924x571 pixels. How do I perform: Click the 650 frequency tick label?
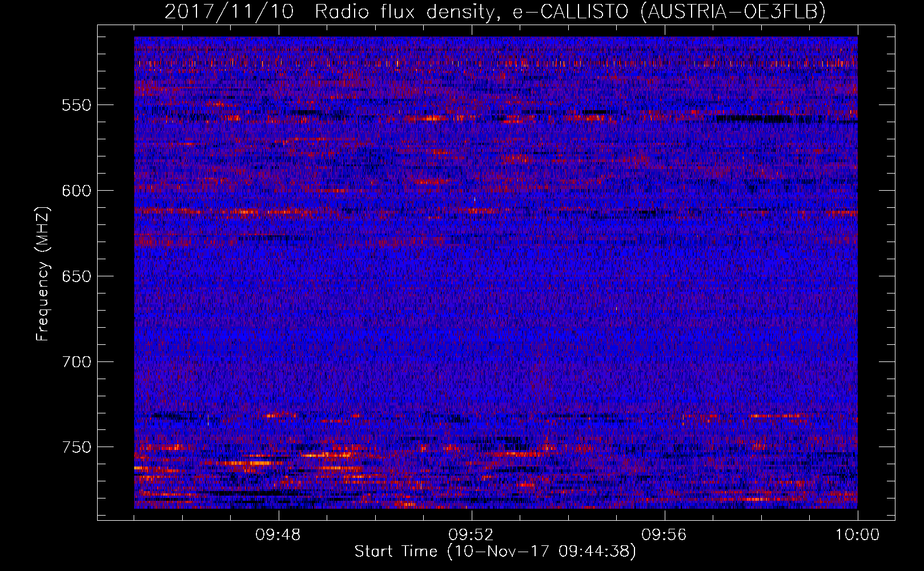77,276
